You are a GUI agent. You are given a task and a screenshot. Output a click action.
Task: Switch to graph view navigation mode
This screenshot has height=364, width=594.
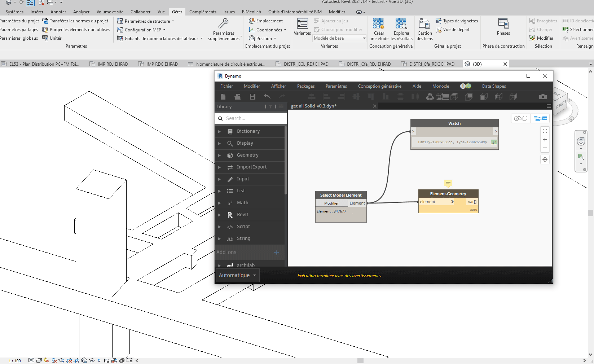pyautogui.click(x=540, y=118)
